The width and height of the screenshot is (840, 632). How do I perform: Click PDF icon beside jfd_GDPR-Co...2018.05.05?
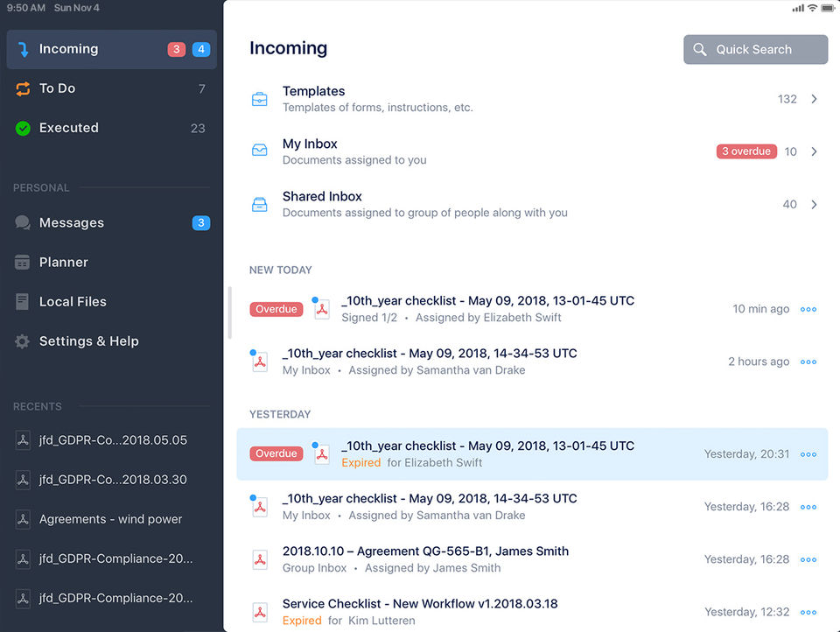click(x=23, y=440)
